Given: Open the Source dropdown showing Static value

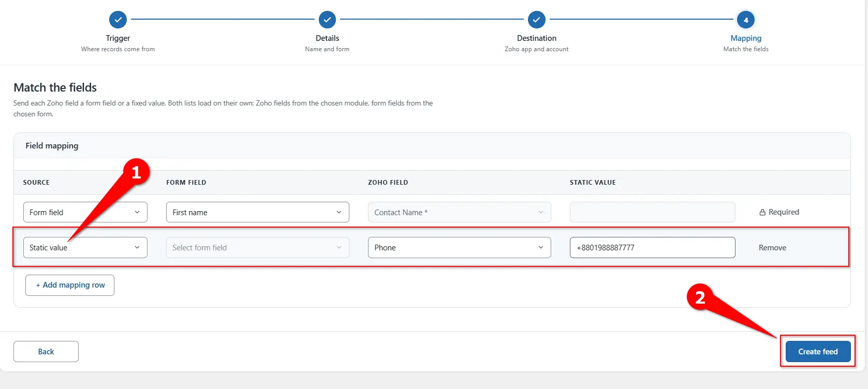Looking at the screenshot, I should point(85,247).
